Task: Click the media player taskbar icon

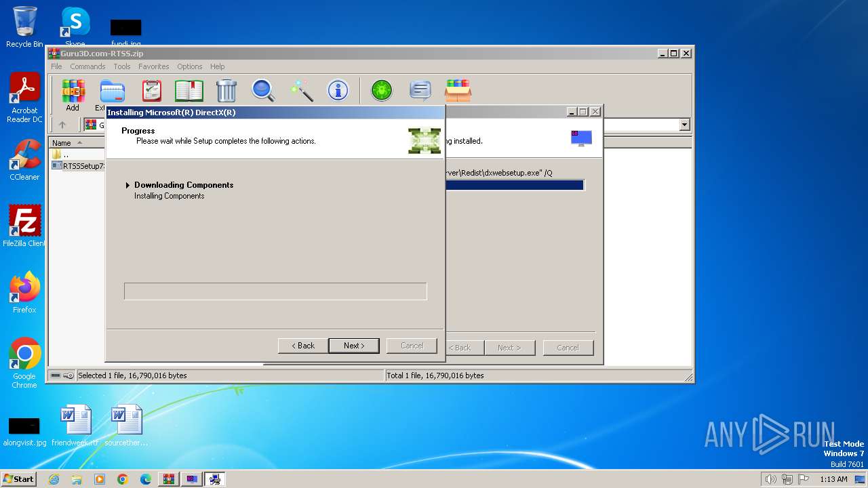Action: [100, 479]
